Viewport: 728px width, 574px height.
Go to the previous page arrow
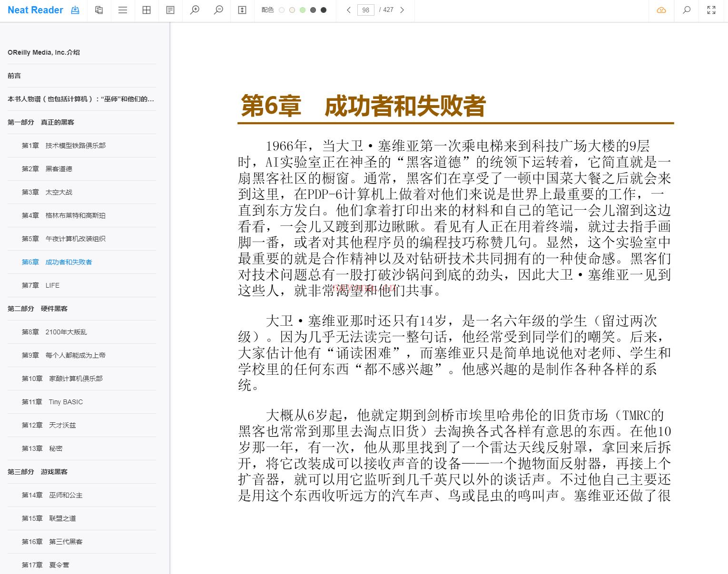349,10
